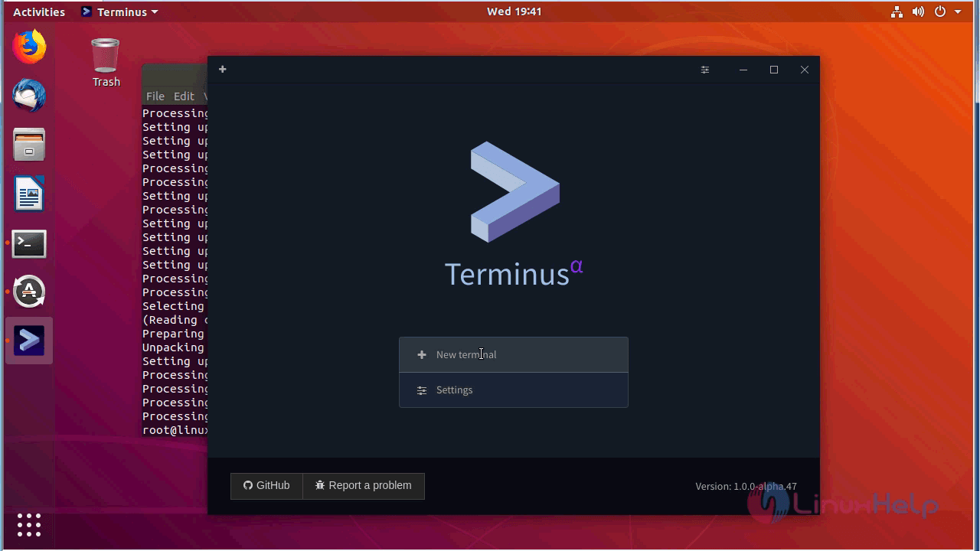Viewport: 980px width, 551px height.
Task: Minimize the Terminus window
Action: pyautogui.click(x=743, y=70)
